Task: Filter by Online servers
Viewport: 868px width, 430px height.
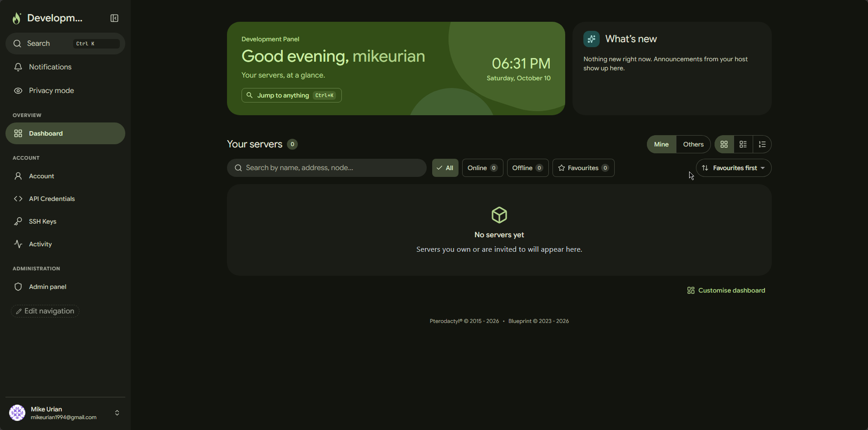Action: point(483,168)
